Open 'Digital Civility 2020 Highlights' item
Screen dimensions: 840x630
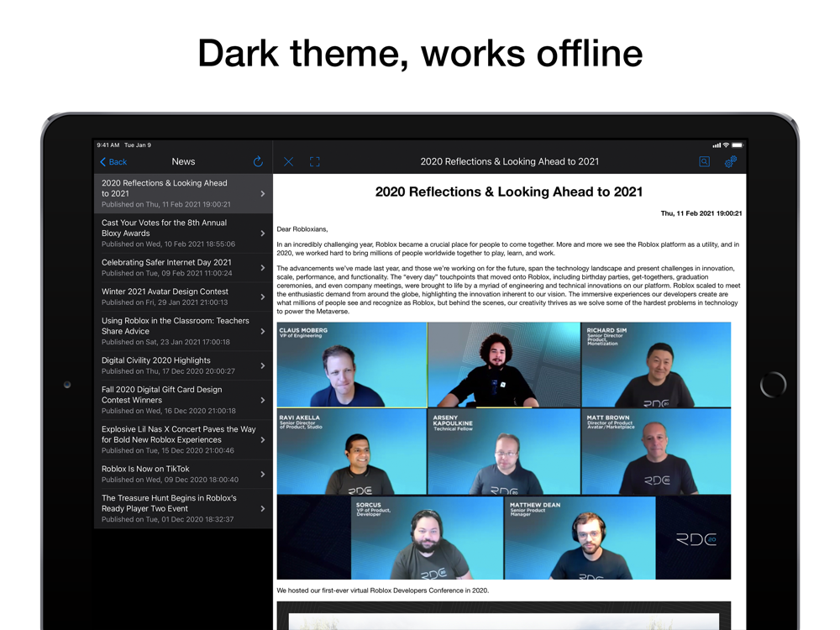pyautogui.click(x=183, y=365)
